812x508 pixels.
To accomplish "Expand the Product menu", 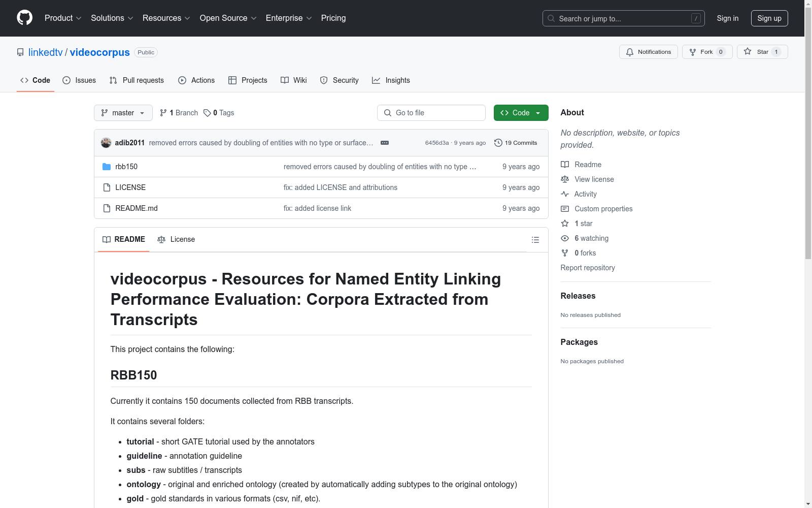I will [63, 18].
